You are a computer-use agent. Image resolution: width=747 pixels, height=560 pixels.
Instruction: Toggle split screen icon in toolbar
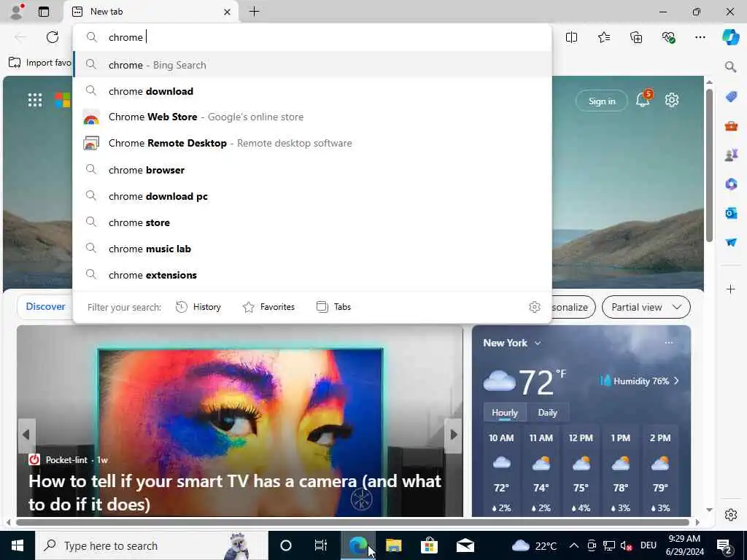(571, 37)
